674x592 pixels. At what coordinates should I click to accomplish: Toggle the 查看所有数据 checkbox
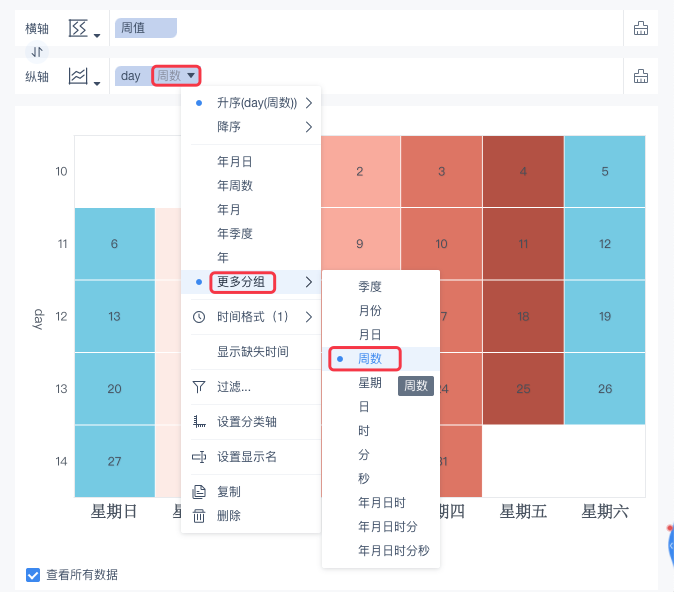[33, 575]
